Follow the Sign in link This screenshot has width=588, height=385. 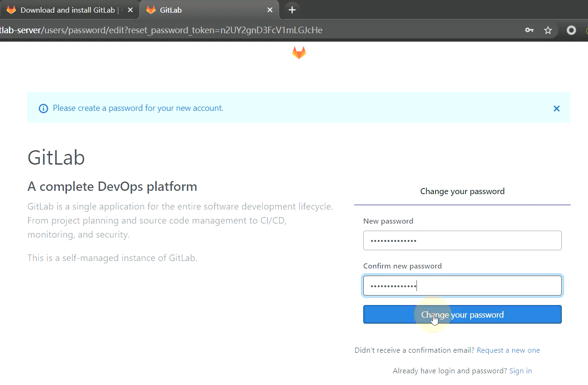tap(521, 370)
